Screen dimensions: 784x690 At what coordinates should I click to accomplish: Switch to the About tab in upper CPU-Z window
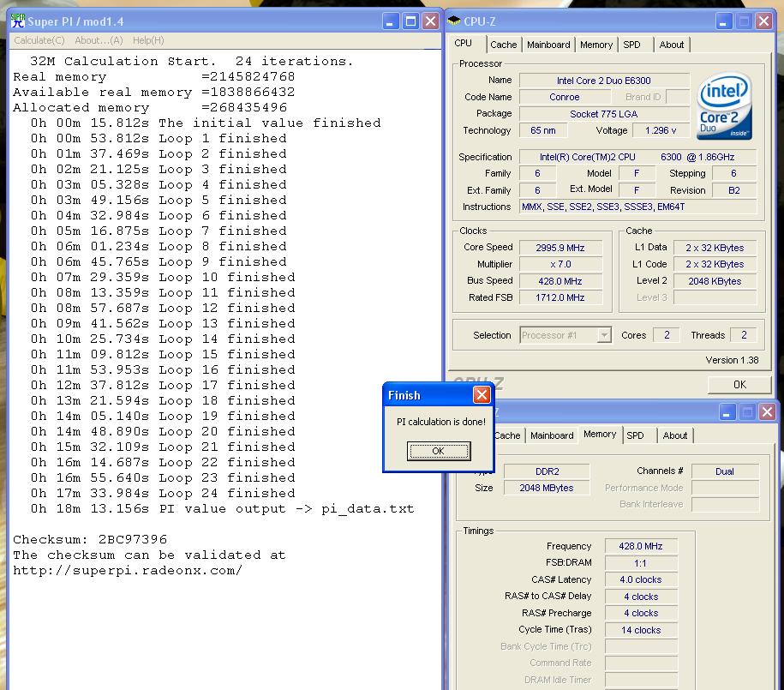click(672, 45)
